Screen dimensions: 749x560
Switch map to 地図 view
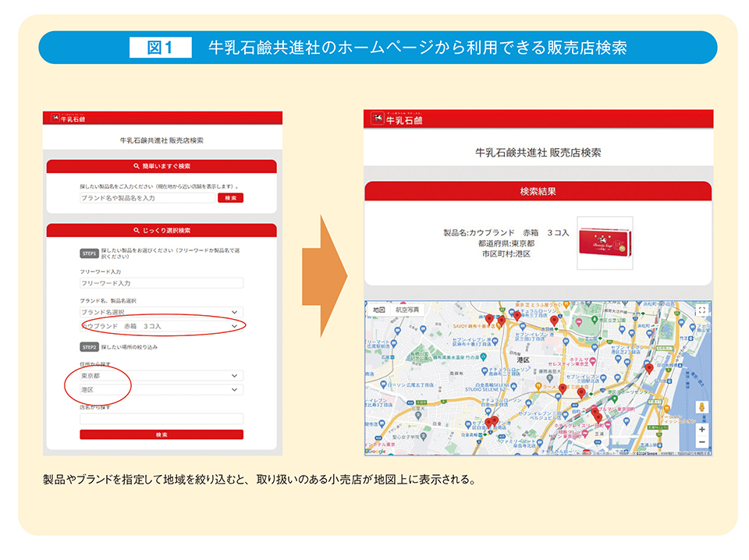[379, 310]
